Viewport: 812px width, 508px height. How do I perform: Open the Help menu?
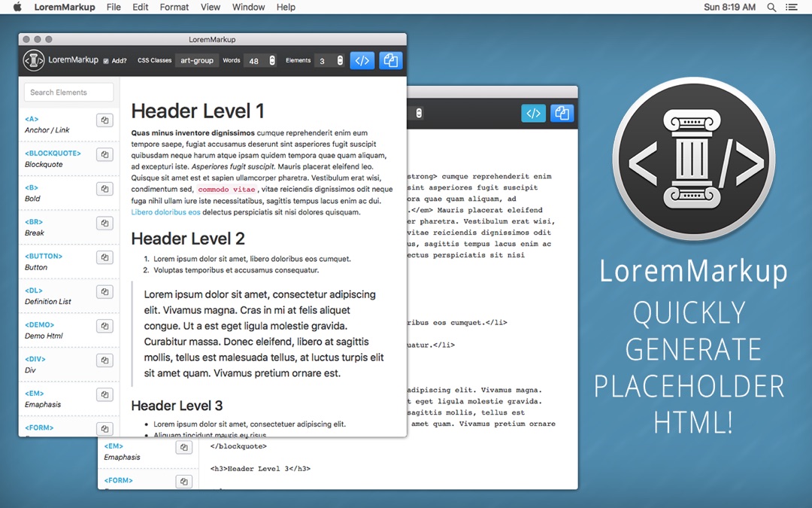(x=286, y=8)
